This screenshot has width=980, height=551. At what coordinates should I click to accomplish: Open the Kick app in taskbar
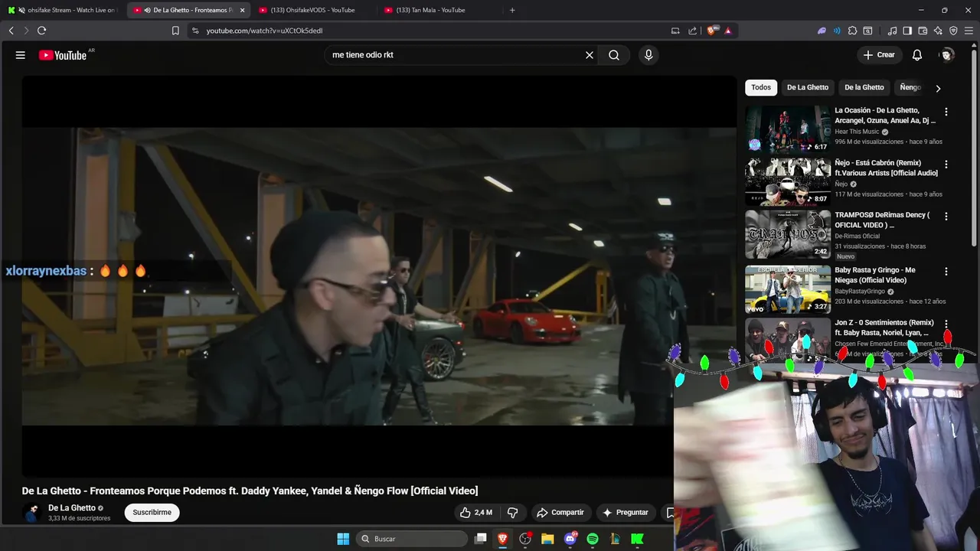[x=637, y=539]
